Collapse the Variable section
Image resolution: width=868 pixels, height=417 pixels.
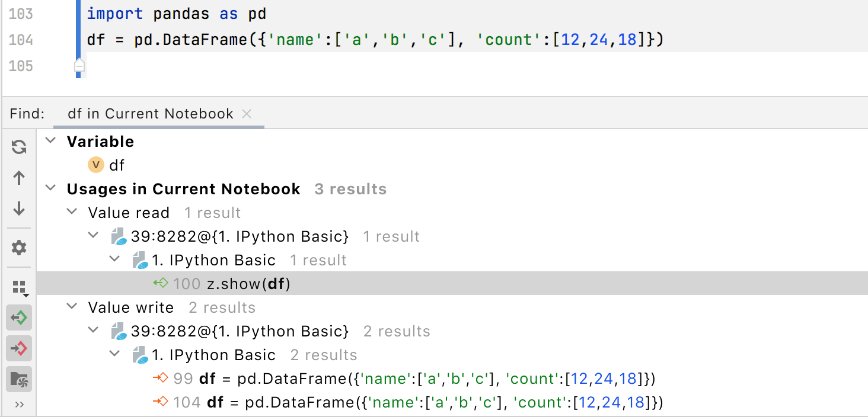pos(50,142)
